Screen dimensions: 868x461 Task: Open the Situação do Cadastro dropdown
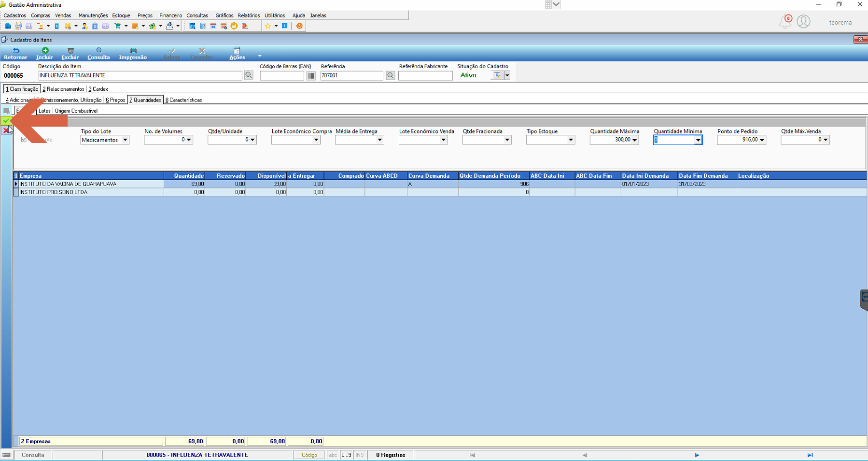coord(507,75)
